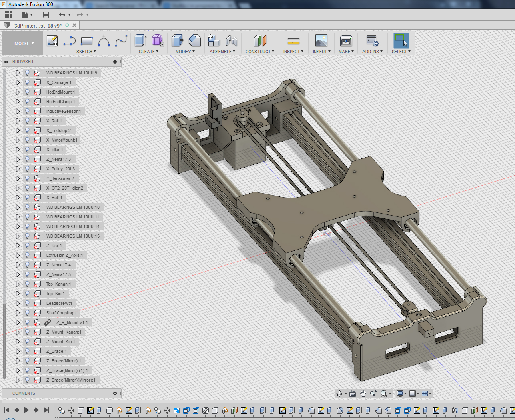Select the Press Pull tool
Viewport: 515px width, 420px height.
click(177, 40)
